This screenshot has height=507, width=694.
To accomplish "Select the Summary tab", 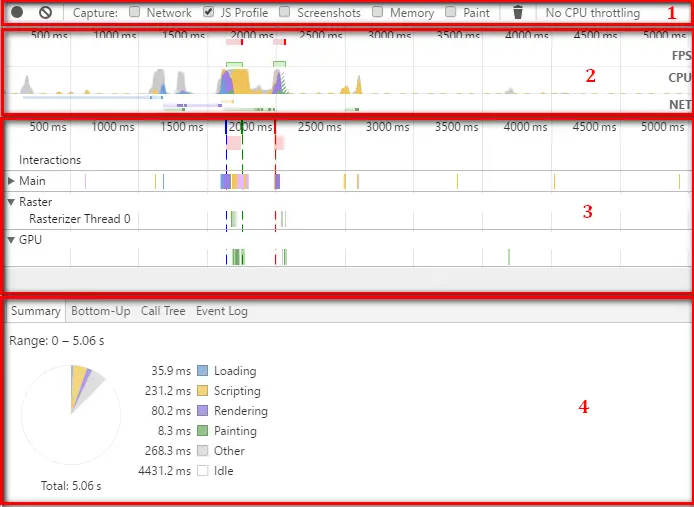I will [x=35, y=311].
